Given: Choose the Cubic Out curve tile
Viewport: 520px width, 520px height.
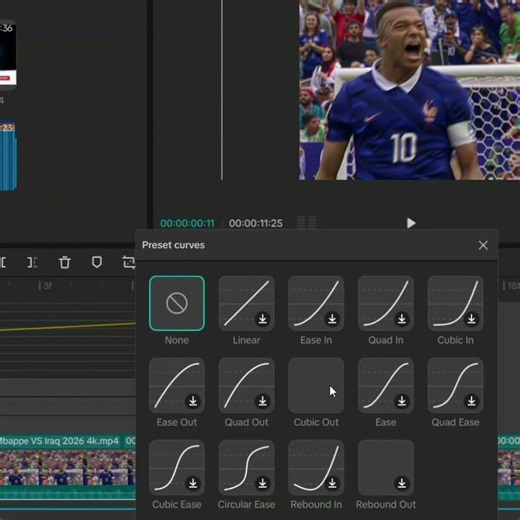Looking at the screenshot, I should click(316, 386).
